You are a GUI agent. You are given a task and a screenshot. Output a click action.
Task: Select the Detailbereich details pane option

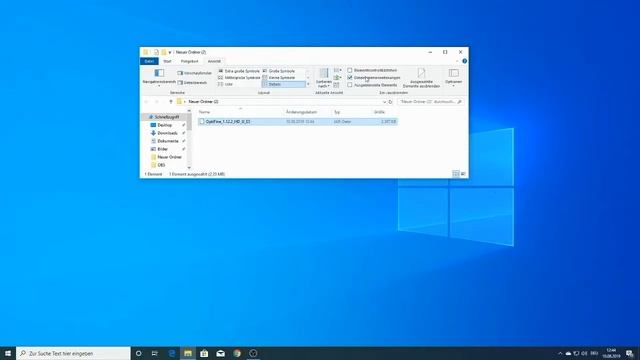tap(192, 82)
